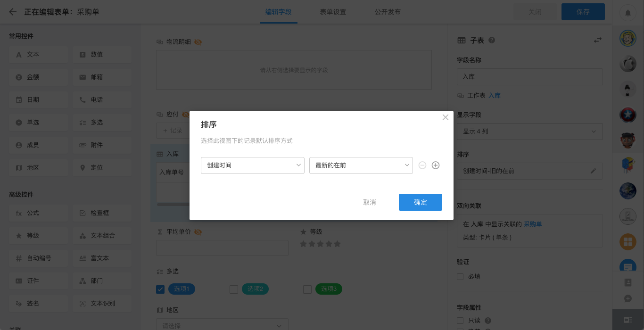This screenshot has width=644, height=330.
Task: Add the 地区 region control from the palette
Action: (38, 168)
